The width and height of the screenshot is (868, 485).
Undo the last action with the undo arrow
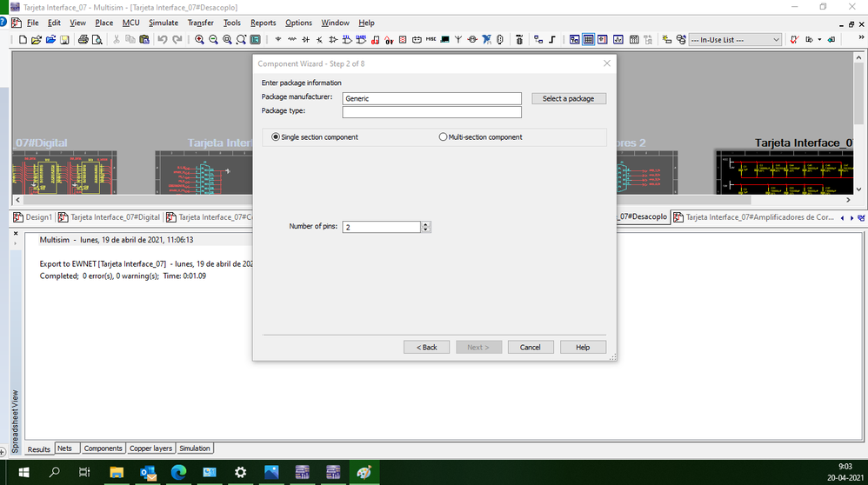point(162,39)
